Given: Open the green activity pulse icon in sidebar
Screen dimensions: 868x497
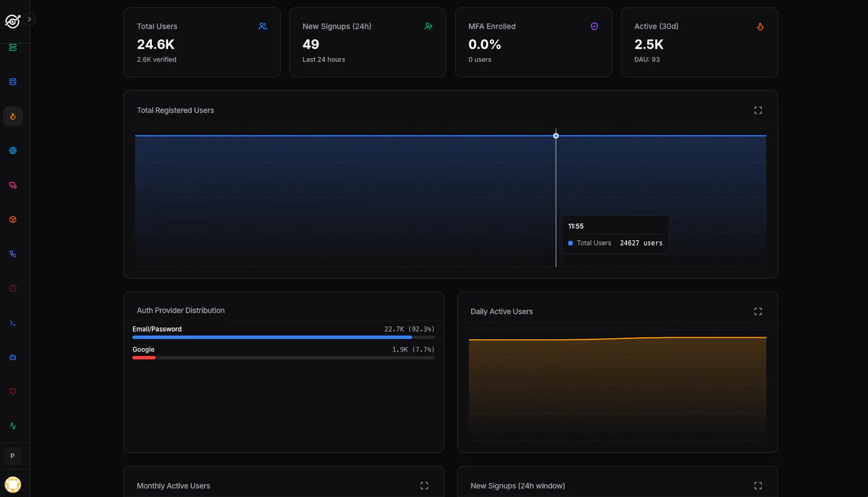Looking at the screenshot, I should pyautogui.click(x=13, y=426).
